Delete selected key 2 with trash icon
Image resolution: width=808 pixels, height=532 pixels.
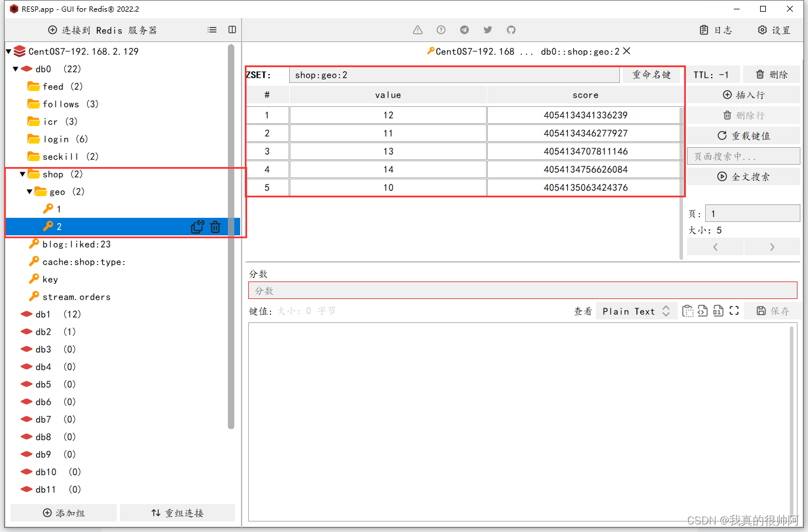pos(216,227)
